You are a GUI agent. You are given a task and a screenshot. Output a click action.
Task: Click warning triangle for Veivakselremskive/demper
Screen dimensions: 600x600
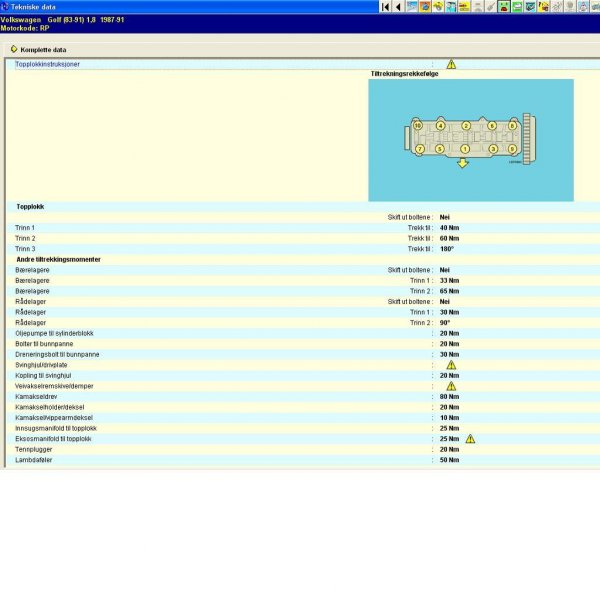point(451,386)
